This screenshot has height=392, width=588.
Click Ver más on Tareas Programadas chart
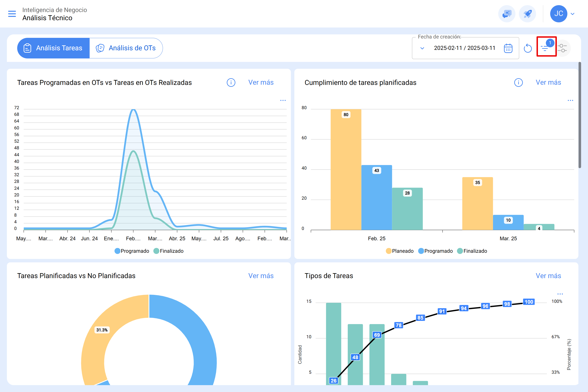[x=261, y=83]
